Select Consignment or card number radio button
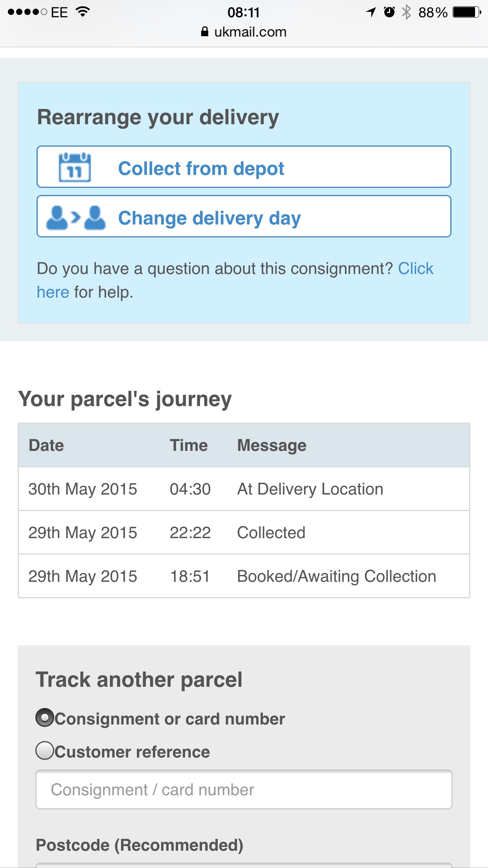488x868 pixels. coord(45,717)
